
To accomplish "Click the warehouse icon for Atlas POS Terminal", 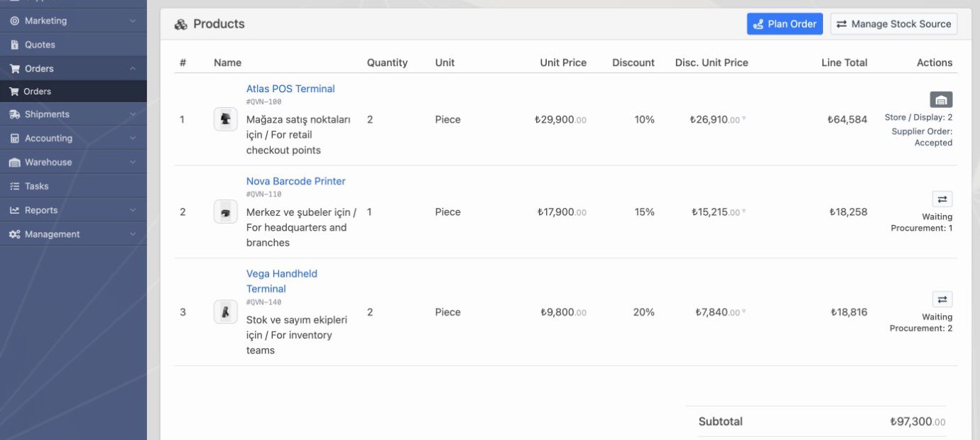I will [941, 99].
